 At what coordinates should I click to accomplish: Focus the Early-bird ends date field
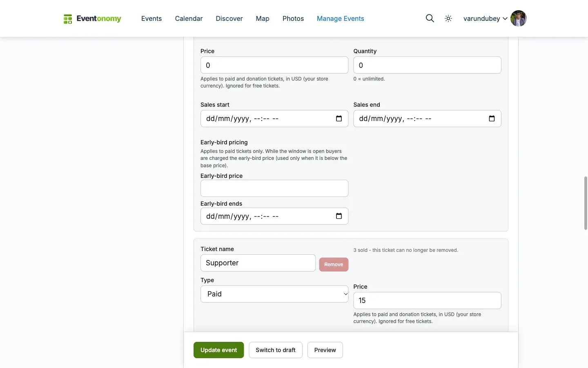click(x=274, y=216)
